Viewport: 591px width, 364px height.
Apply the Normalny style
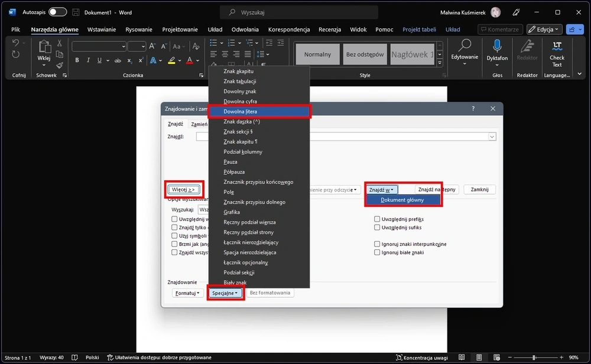tap(318, 54)
